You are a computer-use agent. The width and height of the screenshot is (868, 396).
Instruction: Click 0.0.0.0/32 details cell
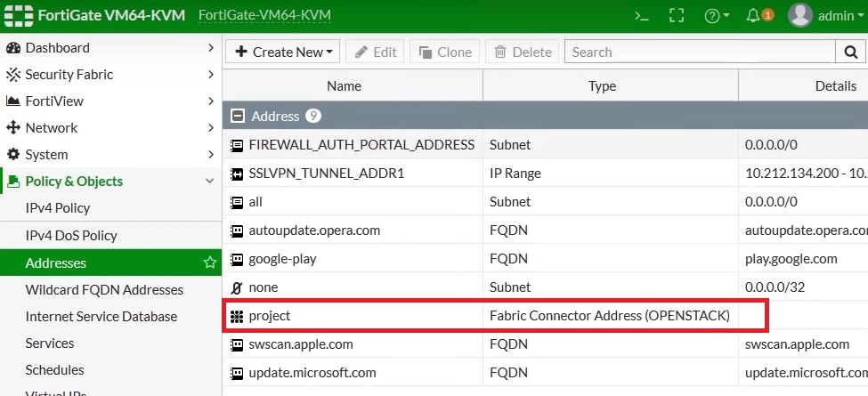[775, 287]
